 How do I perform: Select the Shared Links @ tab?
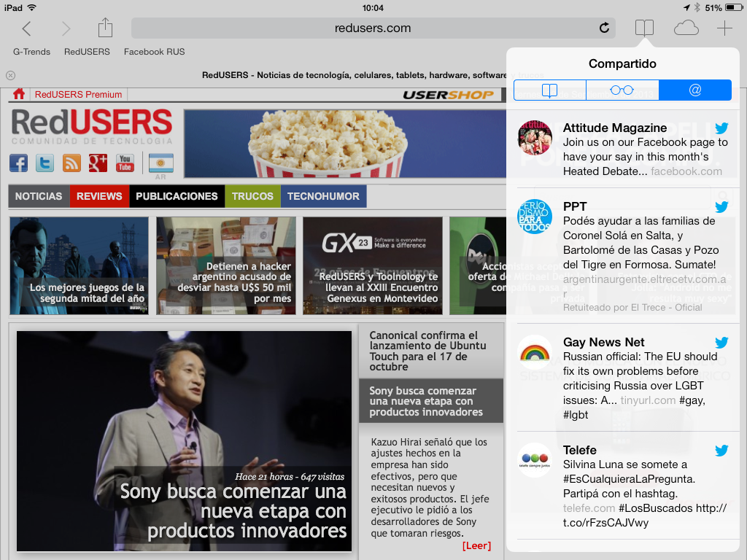(695, 90)
